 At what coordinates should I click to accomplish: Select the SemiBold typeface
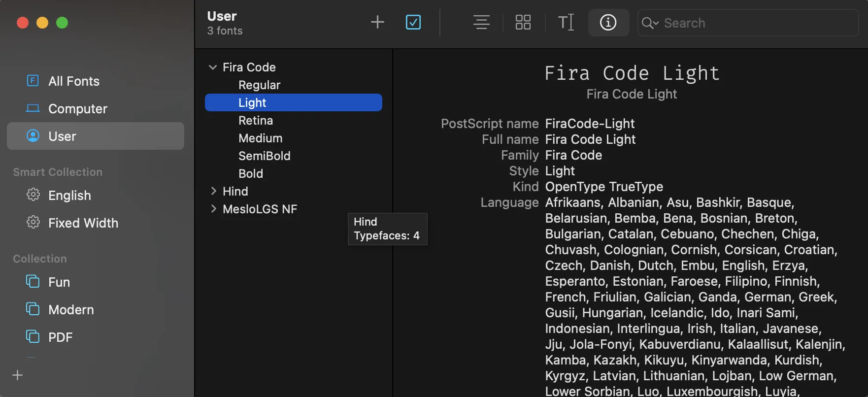pyautogui.click(x=264, y=156)
